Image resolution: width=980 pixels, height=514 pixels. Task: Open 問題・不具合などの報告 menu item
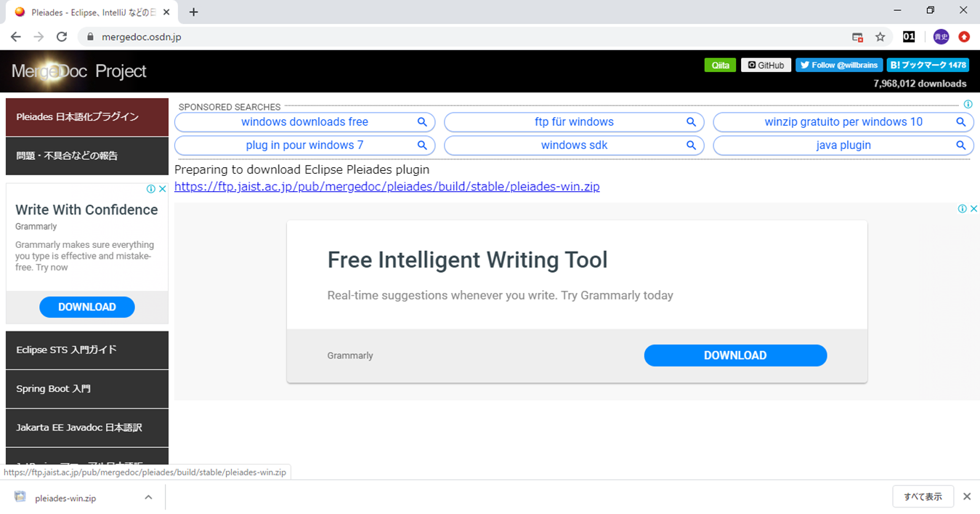[87, 156]
